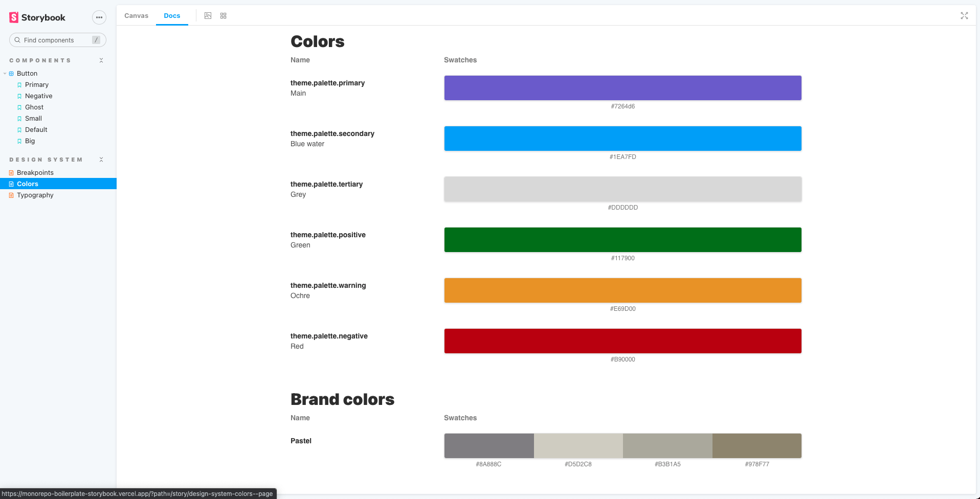Viewport: 980px width, 499px height.
Task: Click the Pastel brand color name
Action: pos(301,441)
